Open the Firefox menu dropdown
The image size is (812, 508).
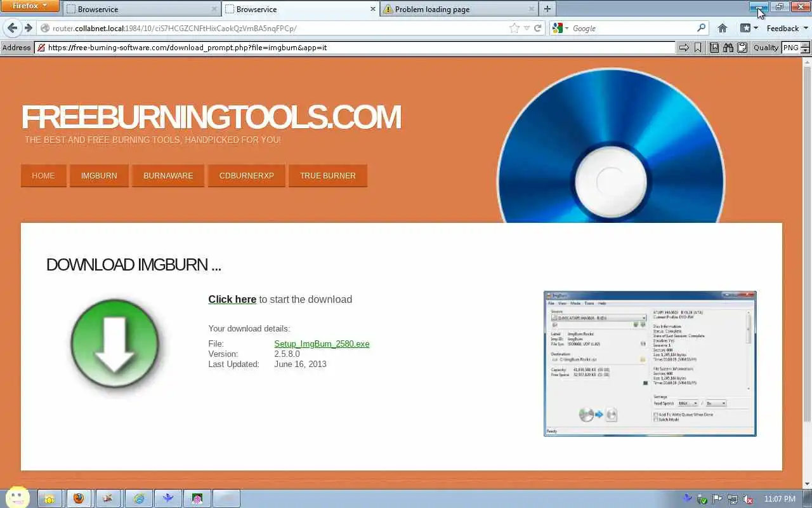(30, 6)
